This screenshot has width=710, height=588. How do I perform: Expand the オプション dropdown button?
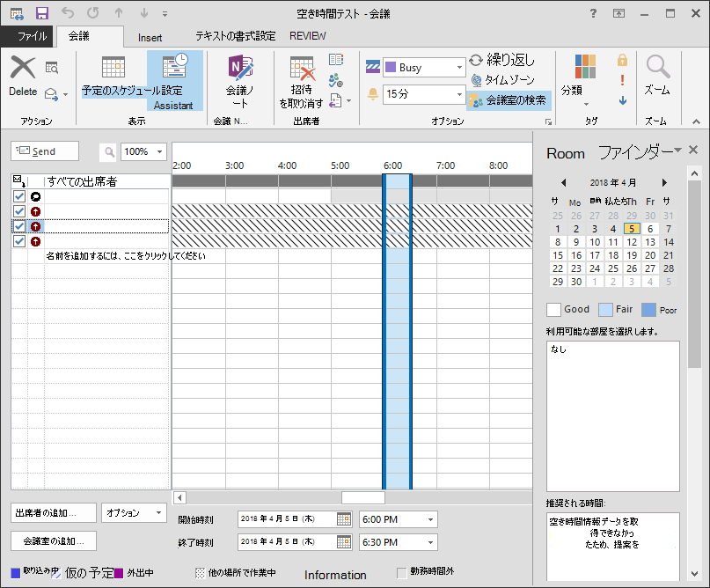pos(134,513)
